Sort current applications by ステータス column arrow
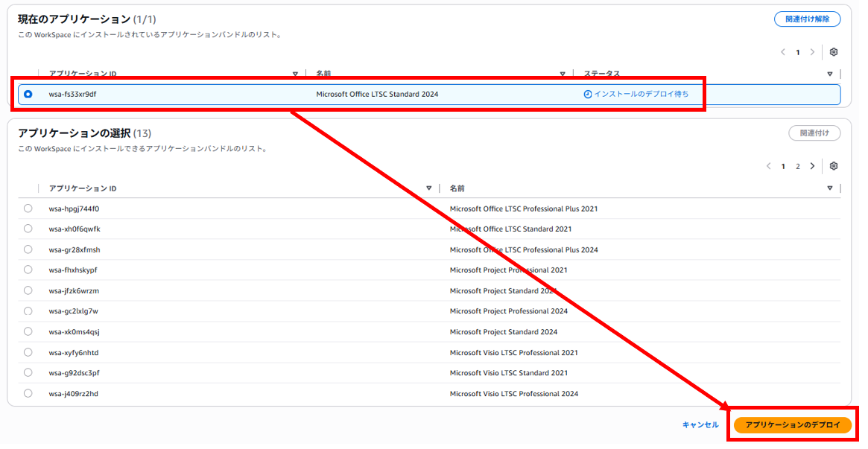The image size is (868, 449). [829, 74]
